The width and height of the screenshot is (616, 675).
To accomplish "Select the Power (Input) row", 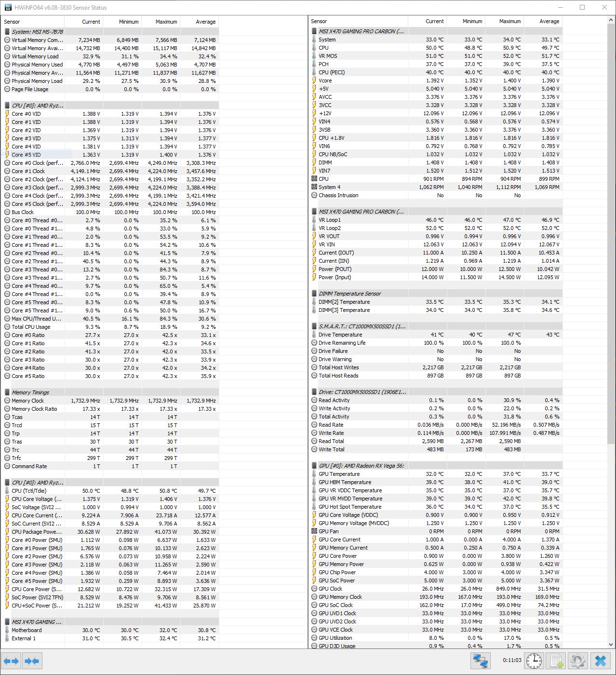I will (x=436, y=277).
